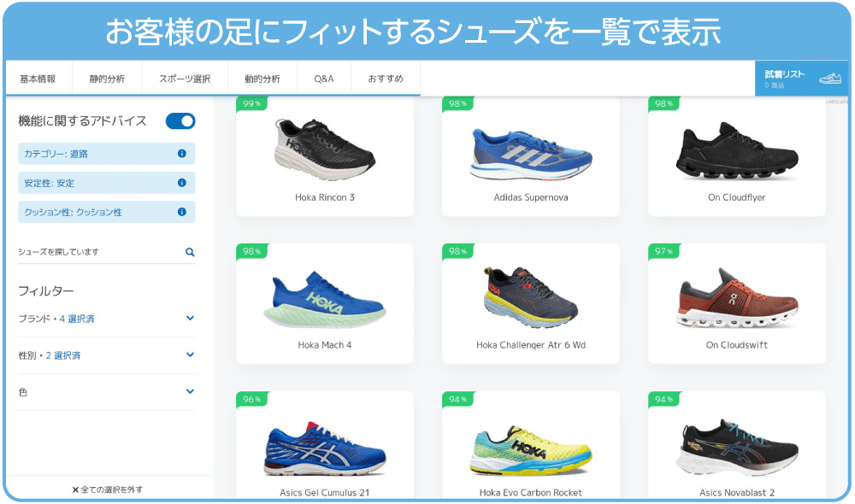Image resolution: width=855 pixels, height=504 pixels.
Task: Click 97% badge on On Cloudswift
Action: coord(663,251)
